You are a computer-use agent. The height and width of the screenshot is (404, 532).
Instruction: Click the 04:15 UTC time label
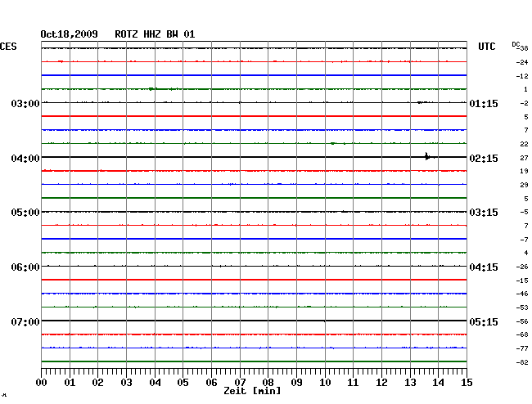coord(484,267)
